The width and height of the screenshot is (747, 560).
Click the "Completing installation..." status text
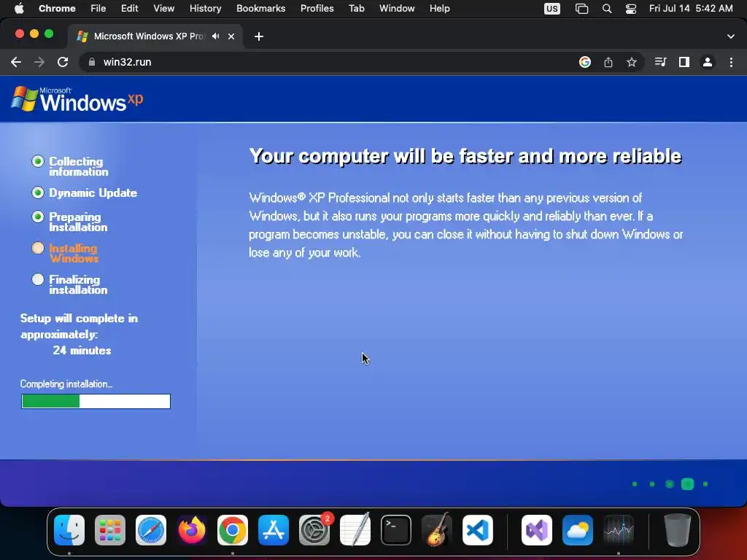66,384
